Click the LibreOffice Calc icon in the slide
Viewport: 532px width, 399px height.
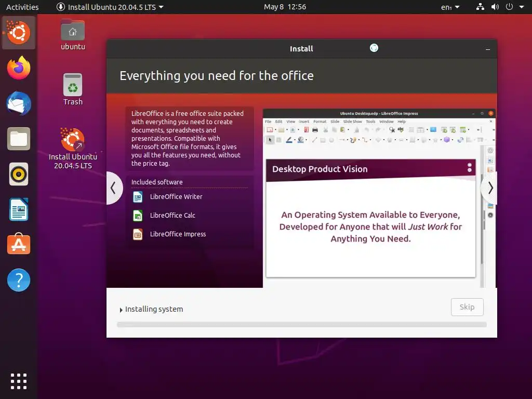138,216
